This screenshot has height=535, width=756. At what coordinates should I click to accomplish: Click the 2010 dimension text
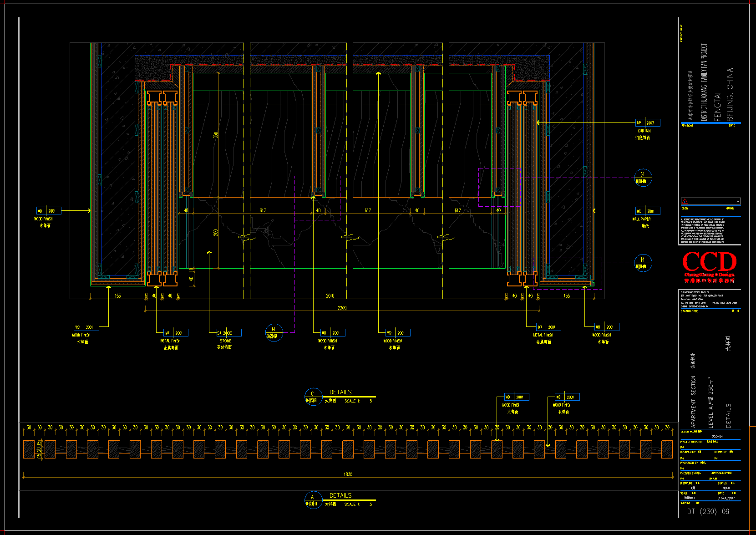pyautogui.click(x=330, y=296)
